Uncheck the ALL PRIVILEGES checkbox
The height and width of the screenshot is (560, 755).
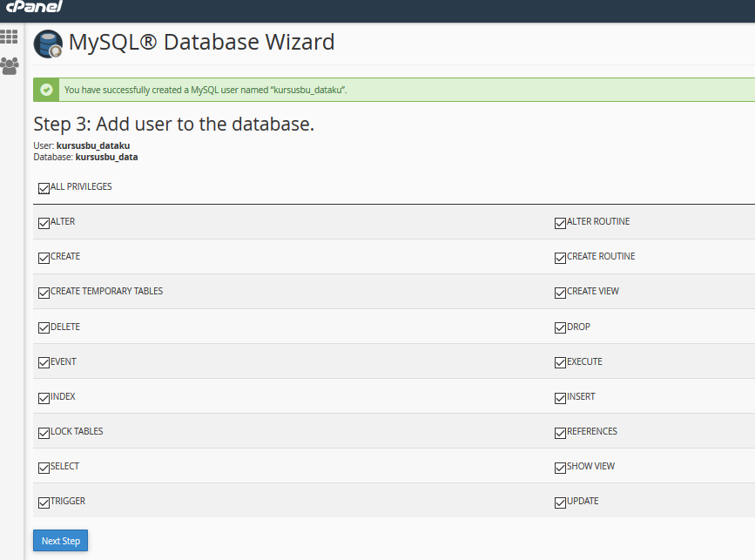pos(44,188)
